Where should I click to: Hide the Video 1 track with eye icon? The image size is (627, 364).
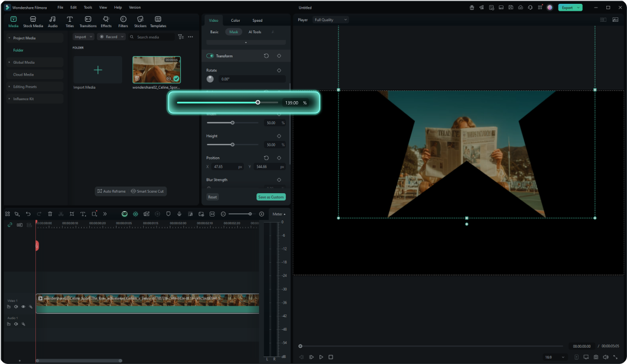[23, 307]
